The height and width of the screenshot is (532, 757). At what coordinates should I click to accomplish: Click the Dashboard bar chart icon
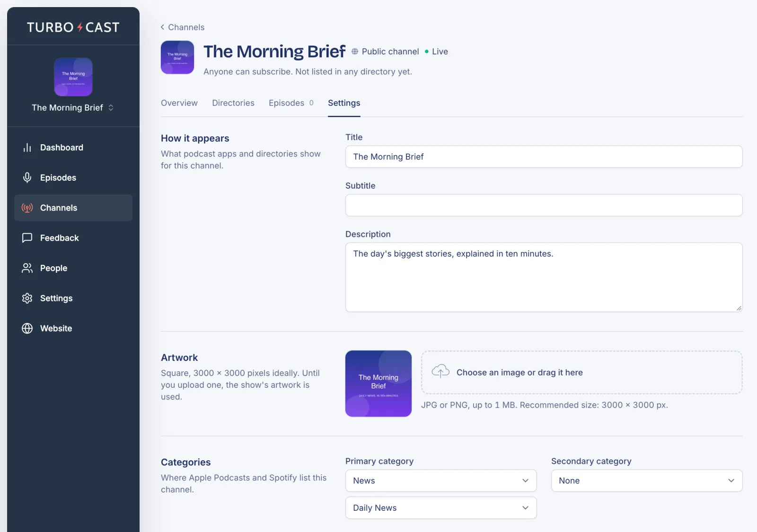[x=27, y=148]
